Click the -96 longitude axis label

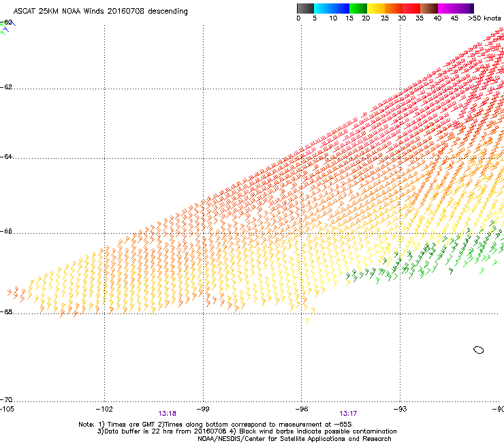tap(302, 409)
